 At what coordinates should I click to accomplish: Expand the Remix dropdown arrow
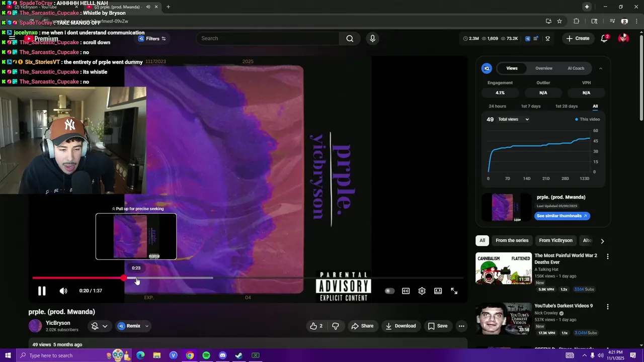[x=147, y=326]
